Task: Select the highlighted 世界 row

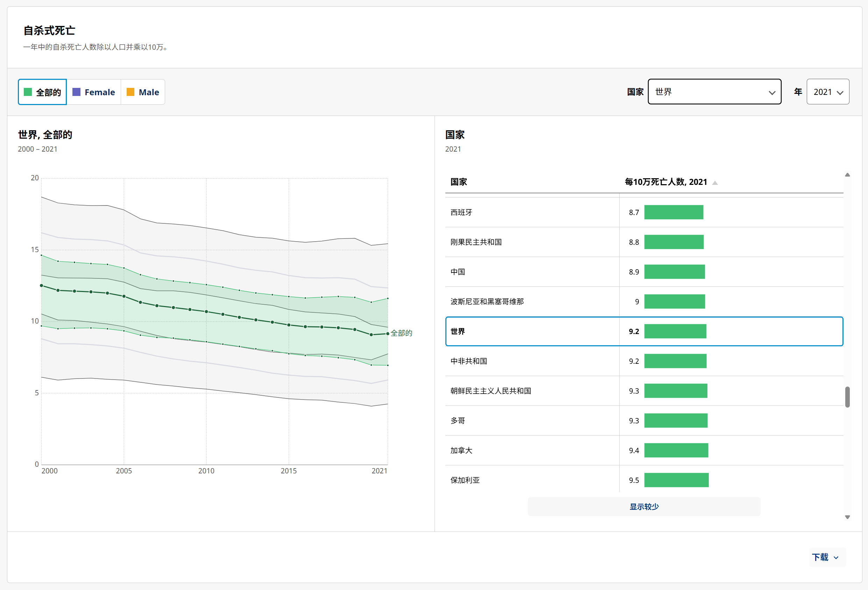Action: coord(644,331)
